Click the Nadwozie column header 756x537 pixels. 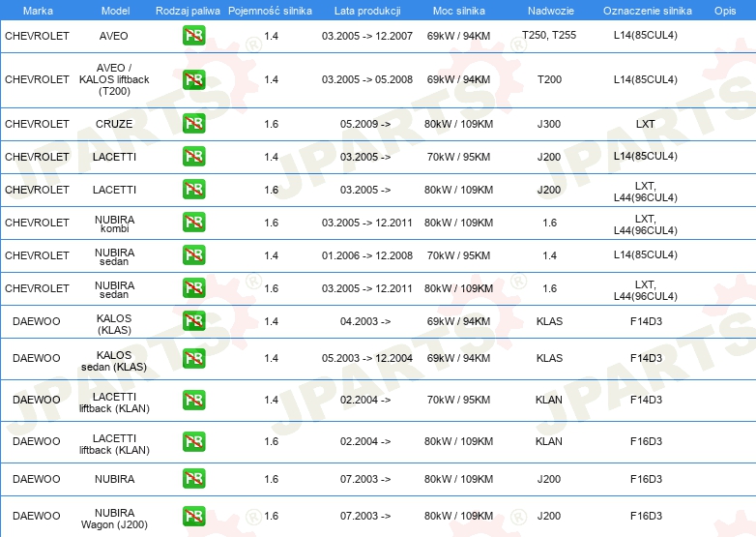[548, 10]
